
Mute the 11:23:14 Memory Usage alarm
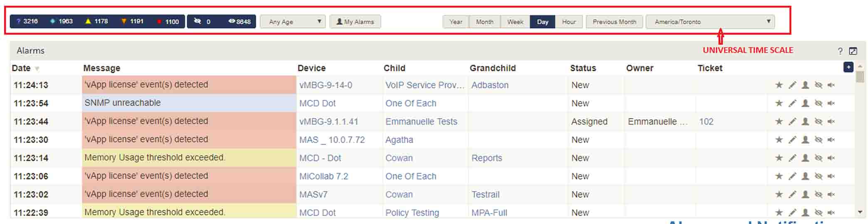pos(831,158)
